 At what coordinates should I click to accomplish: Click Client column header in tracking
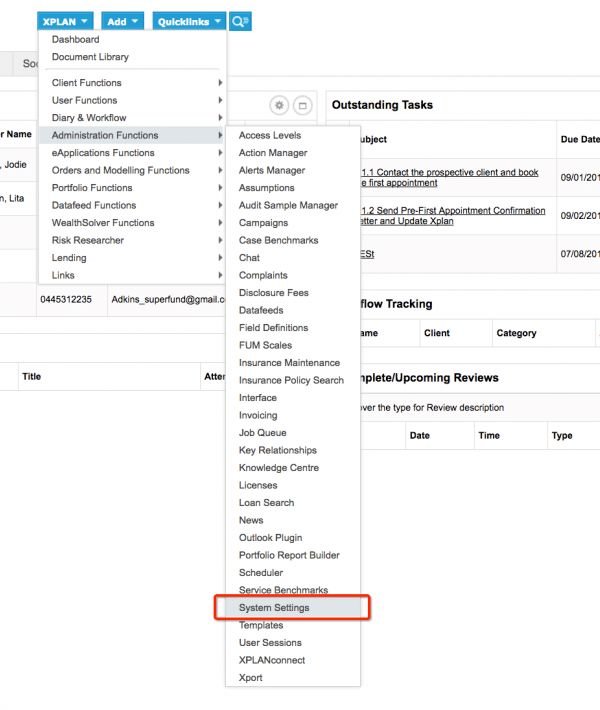point(437,333)
